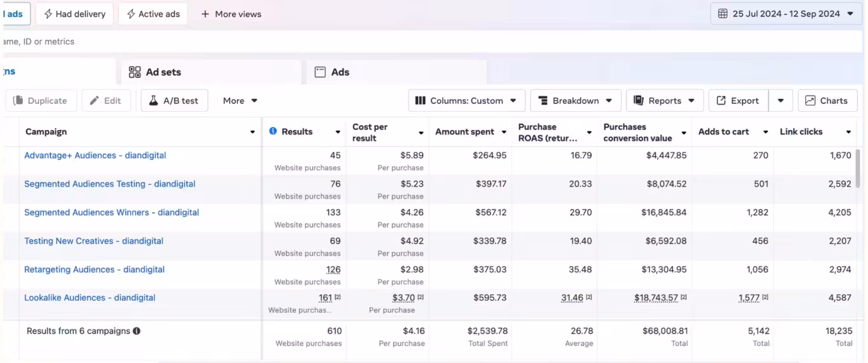This screenshot has width=868, height=363.
Task: Open the More dropdown menu
Action: click(240, 100)
